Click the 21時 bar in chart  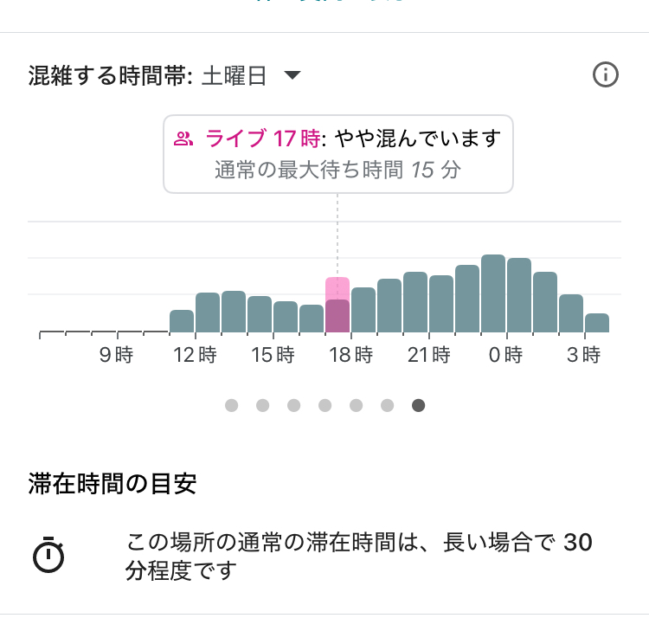tap(441, 304)
